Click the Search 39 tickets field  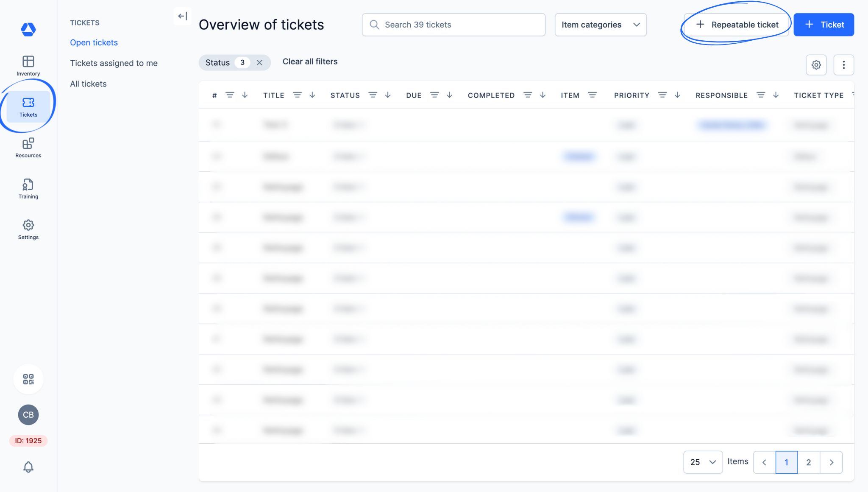click(453, 25)
